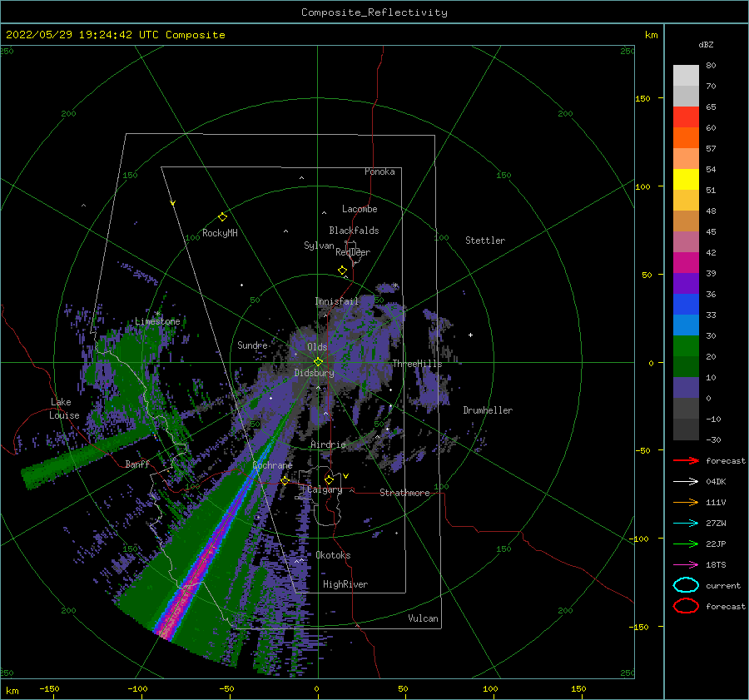Screen dimensions: 749x700
Task: Click the red forecast arrow legend icon
Action: tap(686, 460)
